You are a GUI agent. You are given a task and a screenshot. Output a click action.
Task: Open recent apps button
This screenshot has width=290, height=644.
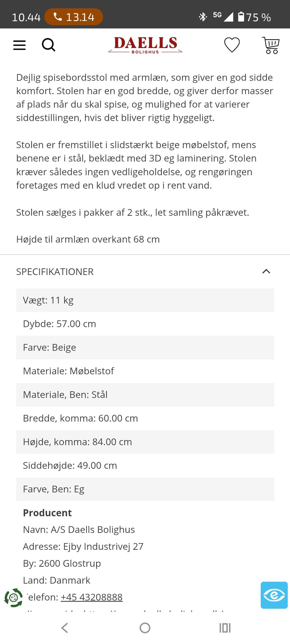(225, 628)
